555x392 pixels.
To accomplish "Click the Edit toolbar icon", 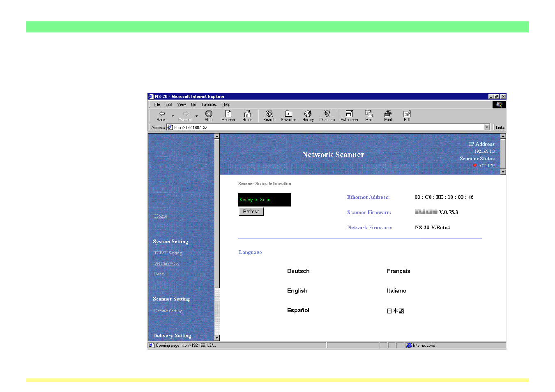I will tap(407, 116).
